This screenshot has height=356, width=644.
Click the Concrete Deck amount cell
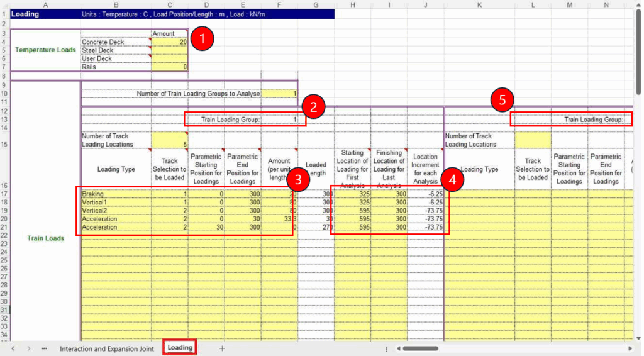tap(169, 42)
